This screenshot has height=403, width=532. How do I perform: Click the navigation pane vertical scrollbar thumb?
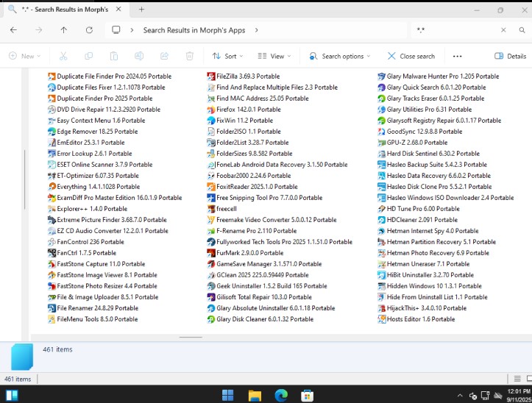pyautogui.click(x=25, y=179)
